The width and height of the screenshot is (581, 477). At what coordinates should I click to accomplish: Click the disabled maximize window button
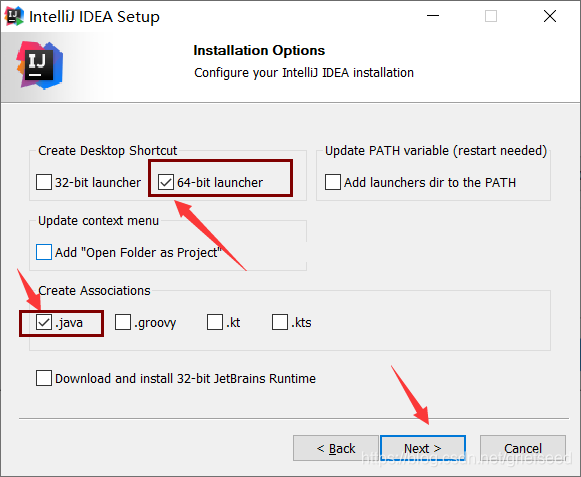pyautogui.click(x=491, y=16)
